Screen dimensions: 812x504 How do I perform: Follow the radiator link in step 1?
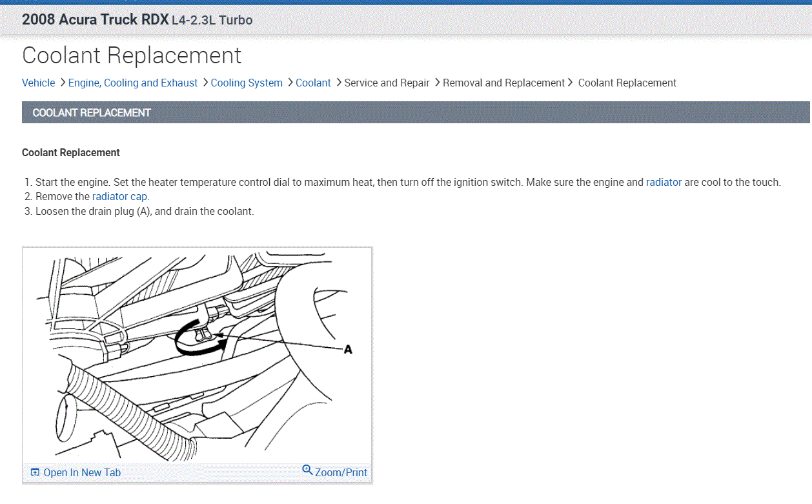(664, 182)
